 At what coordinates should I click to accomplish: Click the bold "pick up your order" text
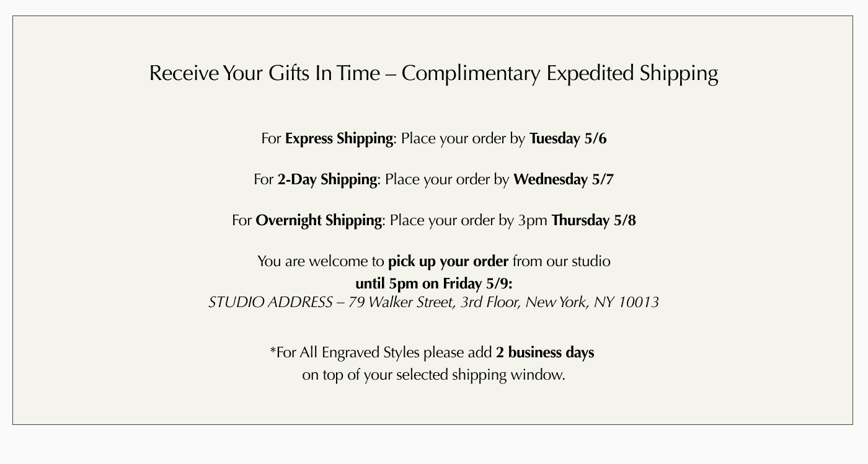(x=448, y=261)
